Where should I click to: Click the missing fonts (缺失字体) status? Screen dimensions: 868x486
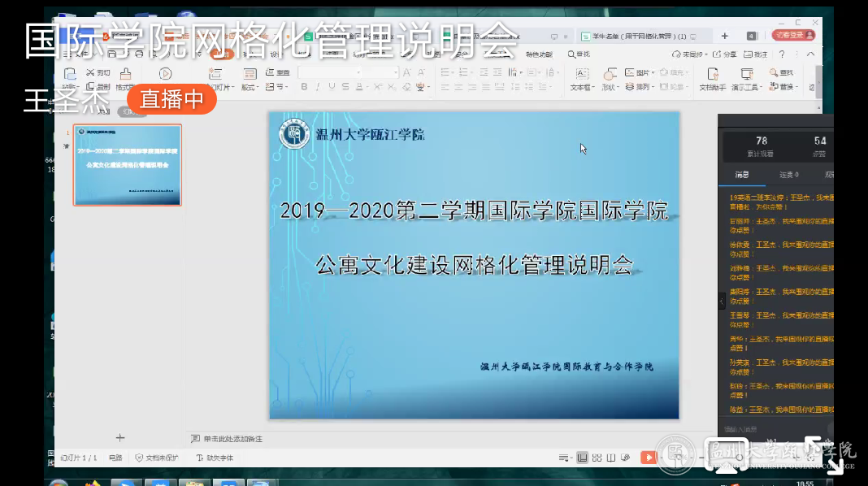click(x=215, y=458)
